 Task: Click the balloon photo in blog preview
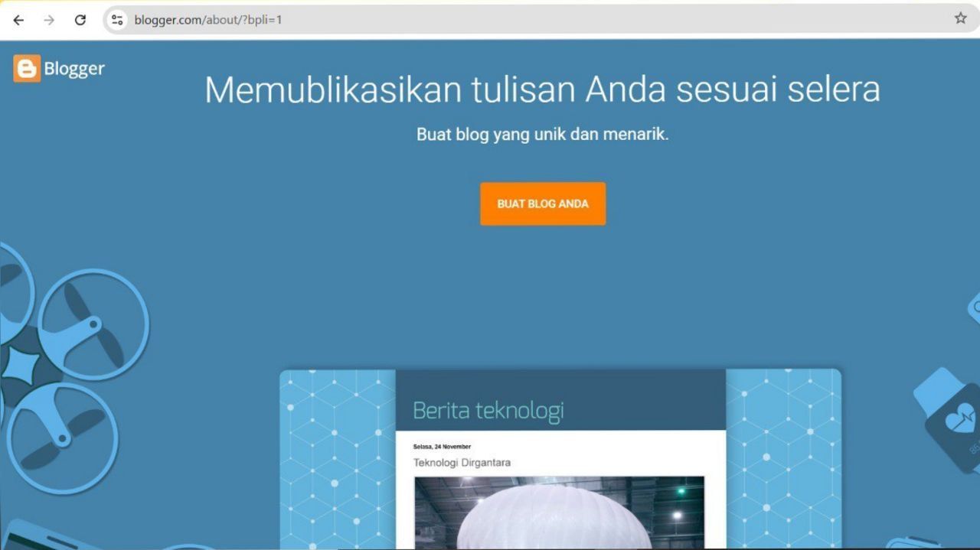pos(559,513)
